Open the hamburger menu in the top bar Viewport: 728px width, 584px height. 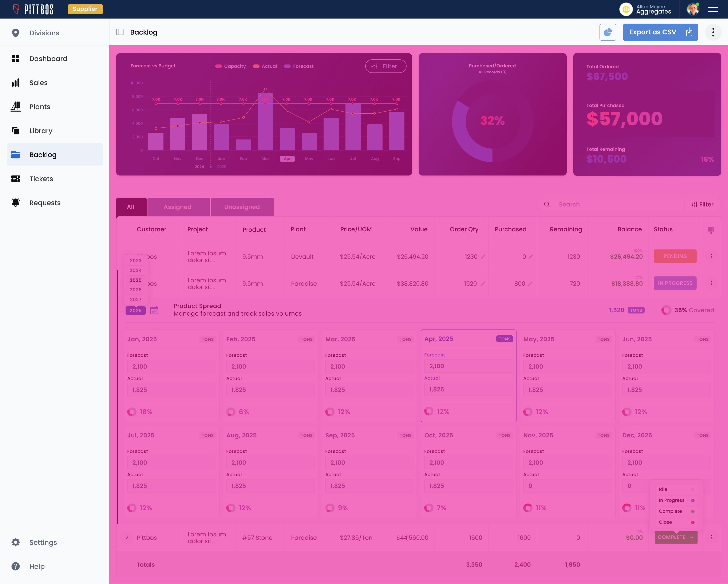pyautogui.click(x=713, y=9)
